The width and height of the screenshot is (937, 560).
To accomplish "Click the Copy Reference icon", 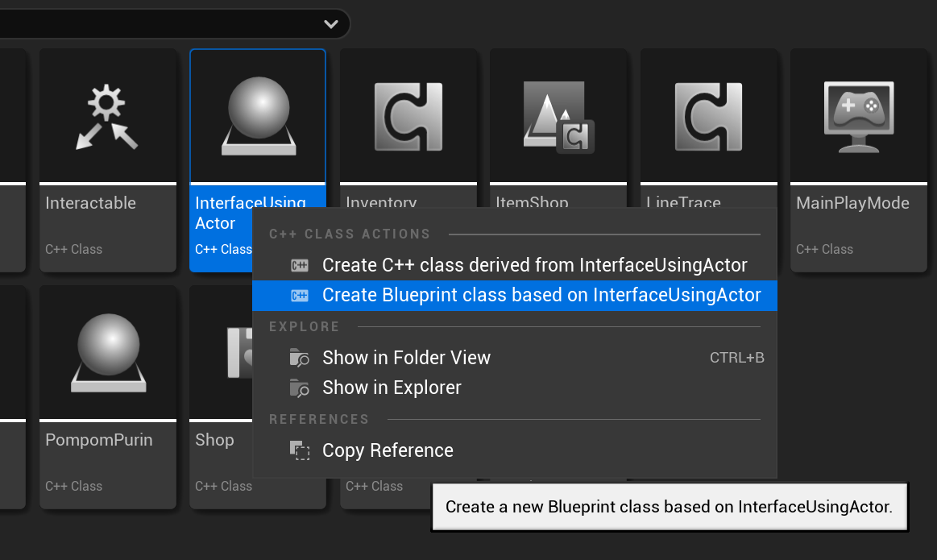I will (300, 450).
